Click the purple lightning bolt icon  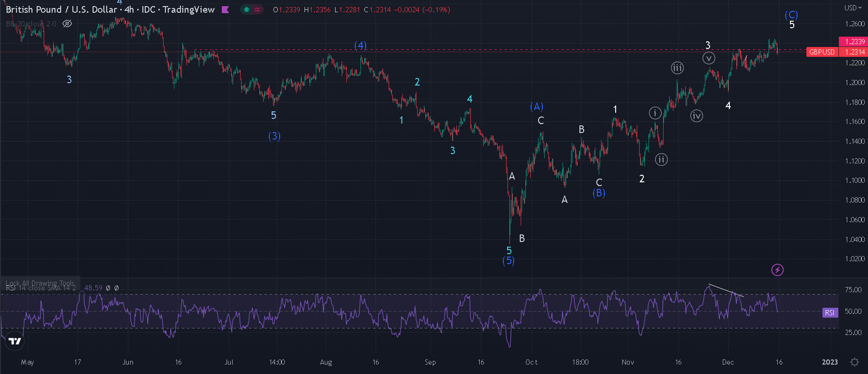tap(777, 270)
